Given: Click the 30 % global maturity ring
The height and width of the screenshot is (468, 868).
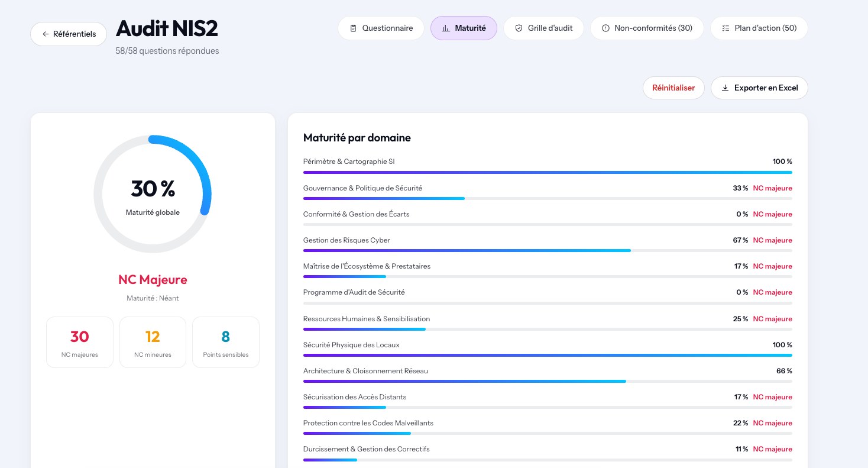Looking at the screenshot, I should [x=153, y=194].
